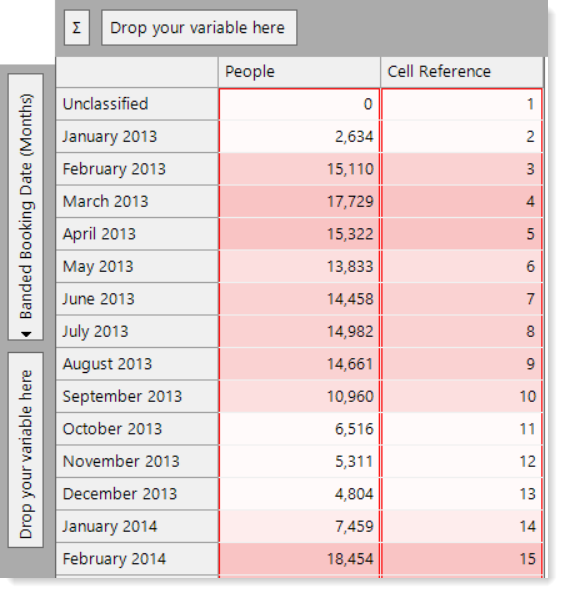Select the vertical Drop your variable here box
This screenshot has width=563, height=593.
(x=26, y=450)
